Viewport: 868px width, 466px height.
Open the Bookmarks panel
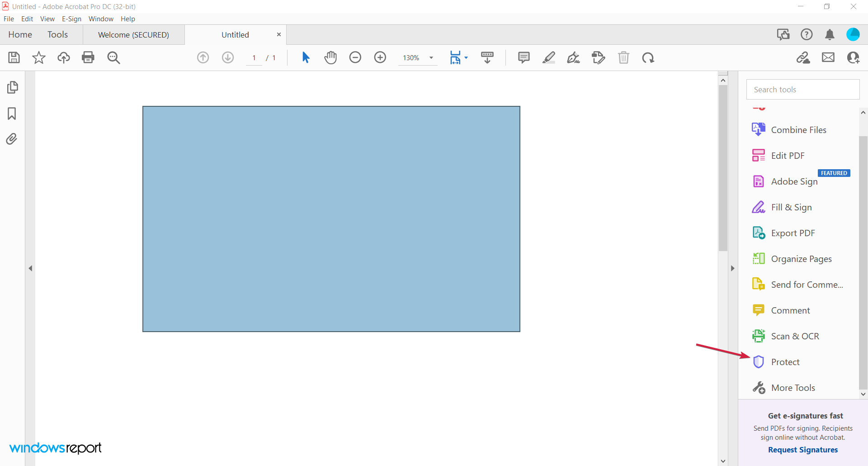[12, 113]
